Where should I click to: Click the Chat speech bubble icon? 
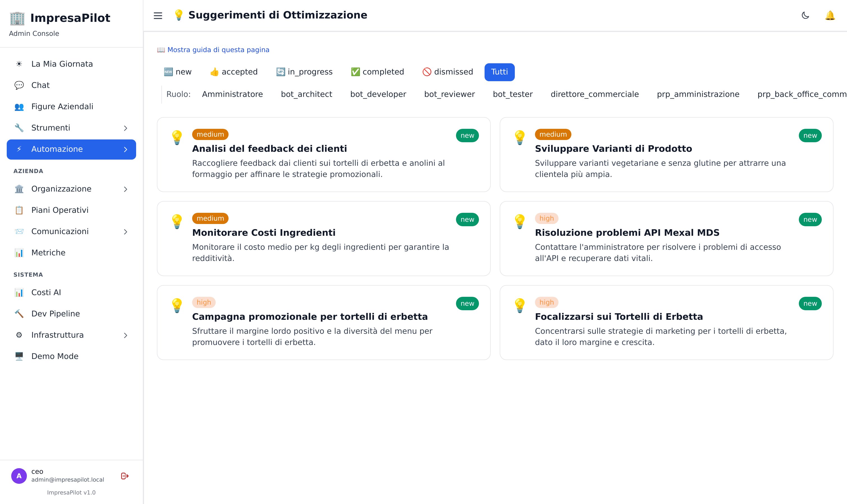19,85
